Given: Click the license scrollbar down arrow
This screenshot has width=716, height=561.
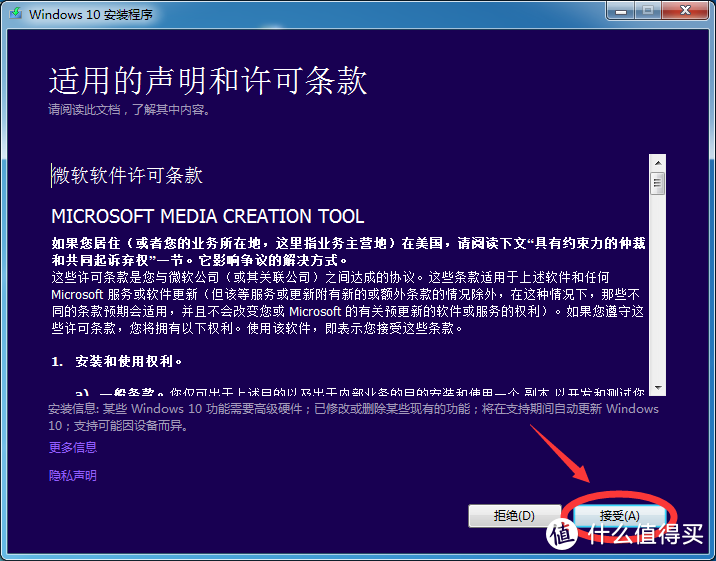Looking at the screenshot, I should point(658,388).
